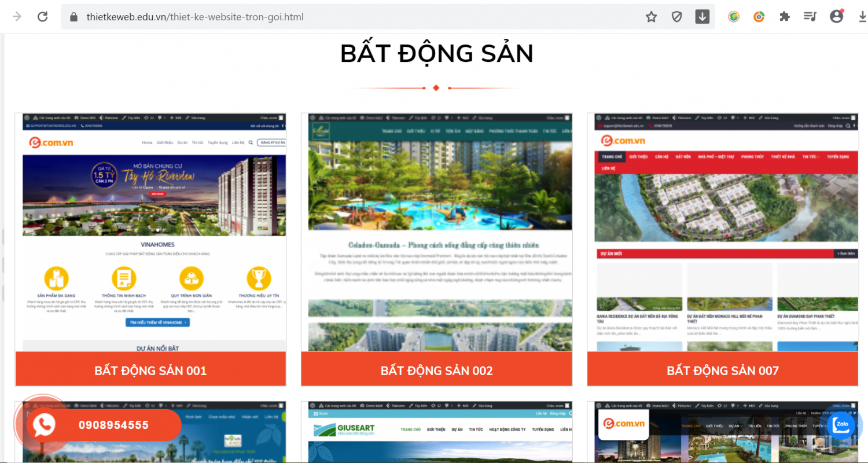Image resolution: width=868 pixels, height=463 pixels.
Task: Click the red phone call icon
Action: [43, 425]
